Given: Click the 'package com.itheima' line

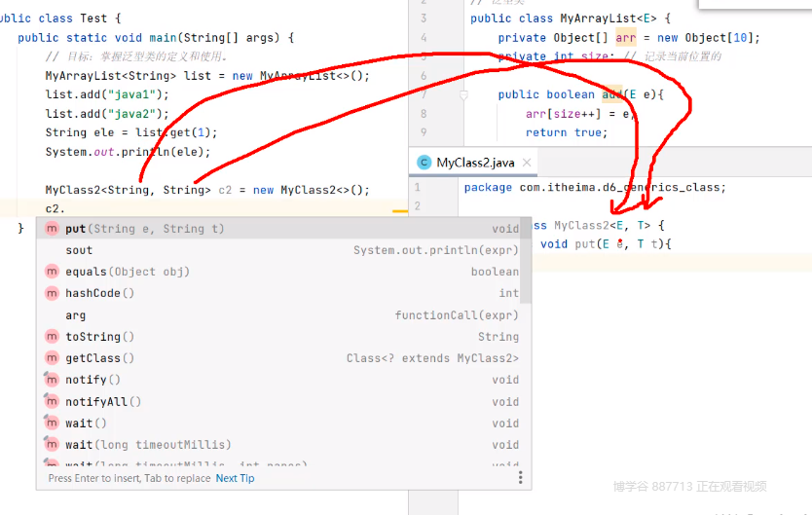Looking at the screenshot, I should (595, 187).
